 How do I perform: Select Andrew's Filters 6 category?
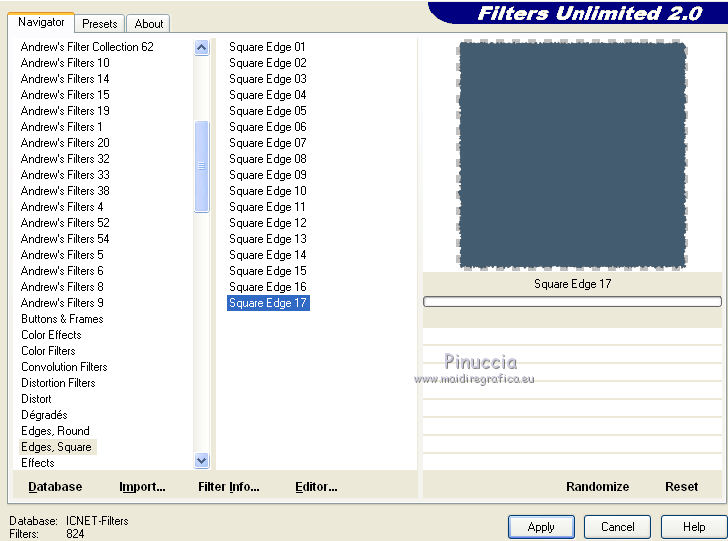[62, 271]
